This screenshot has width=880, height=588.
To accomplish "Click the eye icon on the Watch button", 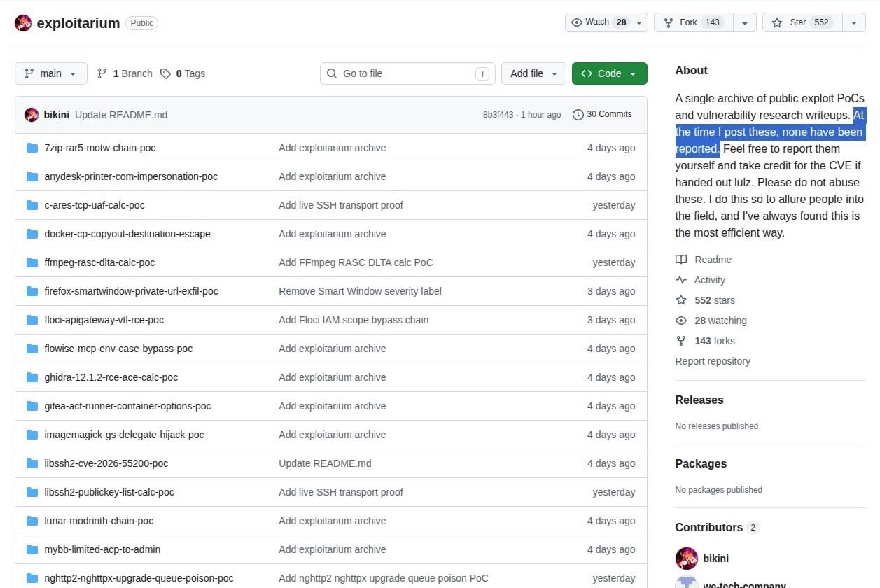I will 577,22.
